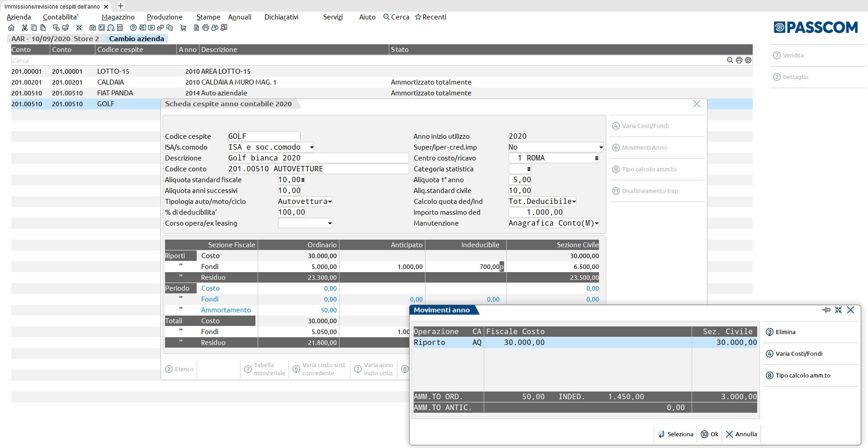Screen dimensions: 868x448
Task: Open the Azienda menu
Action: pyautogui.click(x=19, y=17)
